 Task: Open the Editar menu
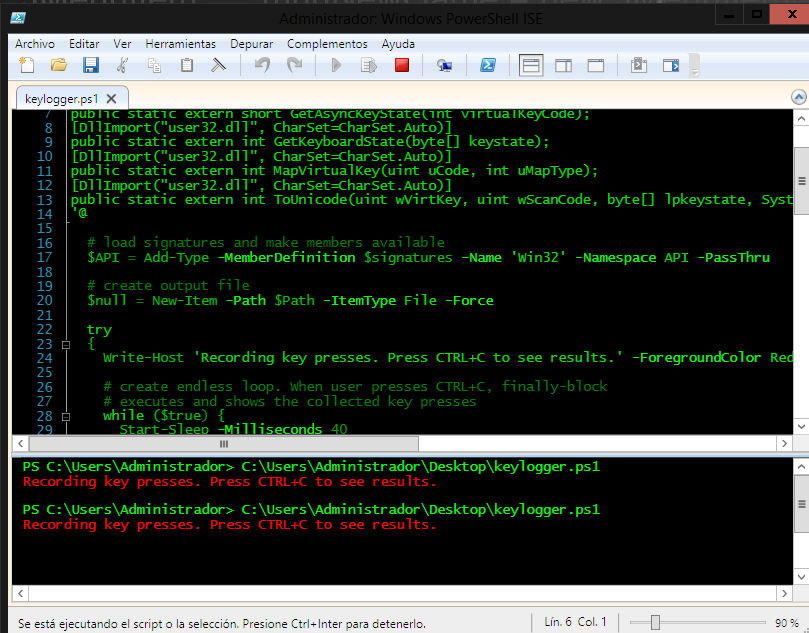pos(84,44)
